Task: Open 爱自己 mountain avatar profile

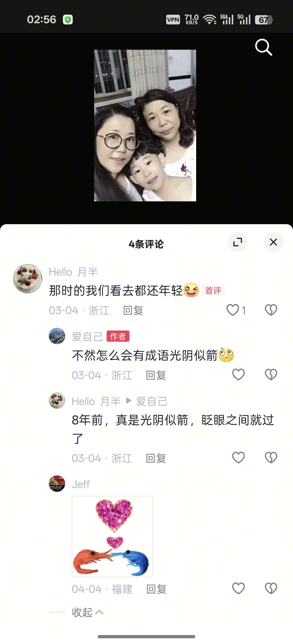Action: [x=57, y=336]
